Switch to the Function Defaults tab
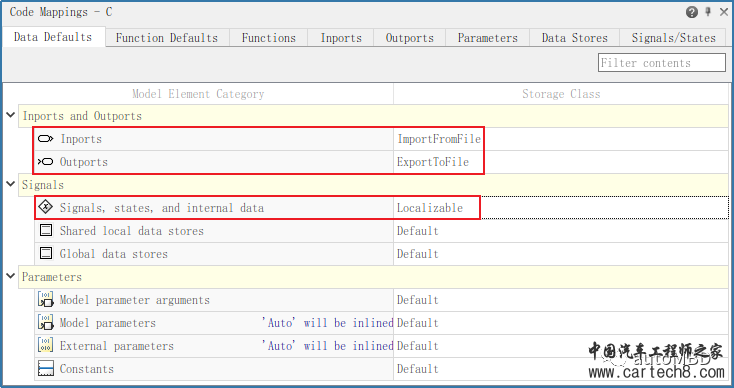This screenshot has height=388, width=734. 167,38
